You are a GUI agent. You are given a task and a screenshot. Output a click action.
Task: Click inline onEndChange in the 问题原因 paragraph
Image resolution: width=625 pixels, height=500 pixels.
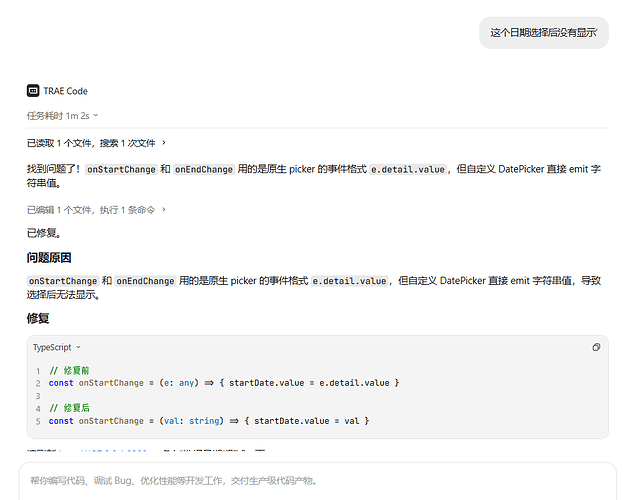pyautogui.click(x=145, y=281)
